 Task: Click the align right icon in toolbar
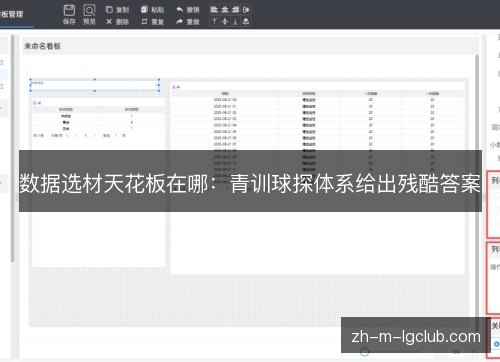235,10
